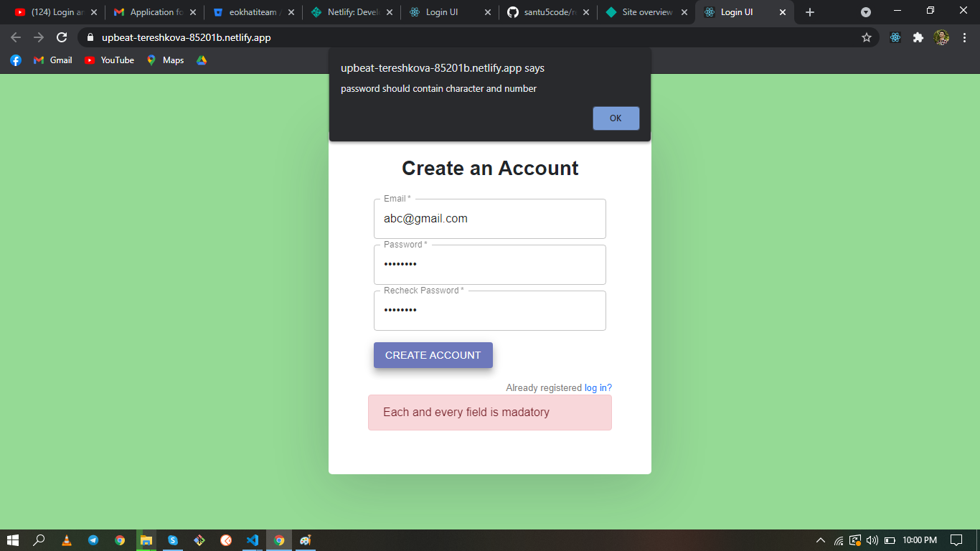
Task: Open the browser extensions puzzle icon
Action: (918, 37)
